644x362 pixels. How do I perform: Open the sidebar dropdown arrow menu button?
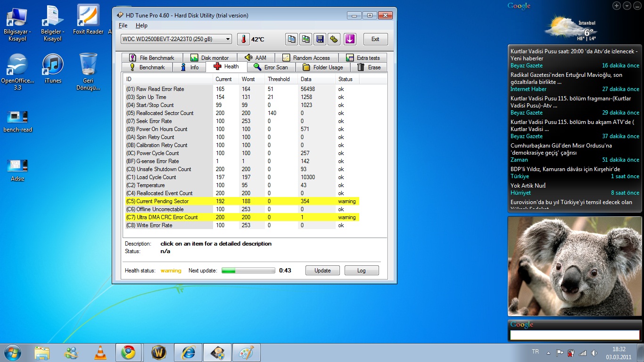click(x=627, y=6)
